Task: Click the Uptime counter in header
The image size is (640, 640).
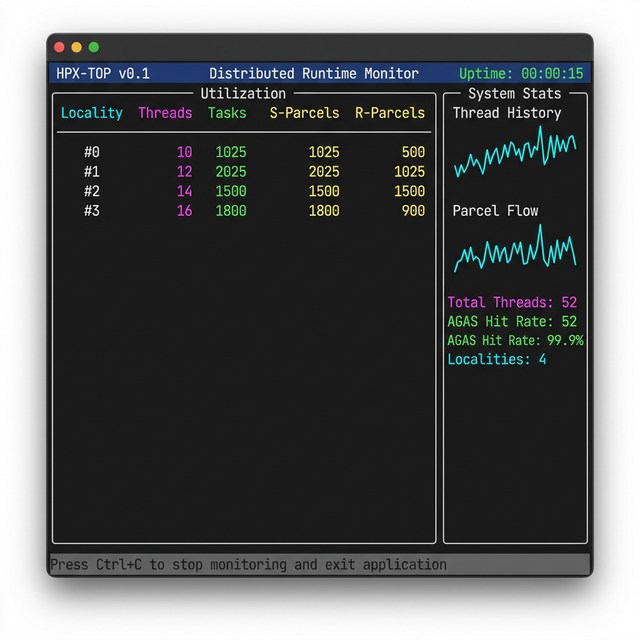Action: pyautogui.click(x=521, y=74)
